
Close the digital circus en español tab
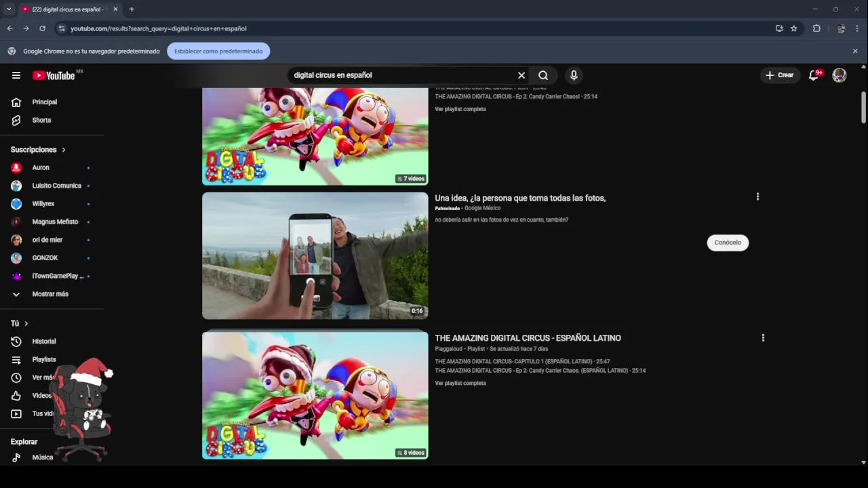(x=115, y=9)
